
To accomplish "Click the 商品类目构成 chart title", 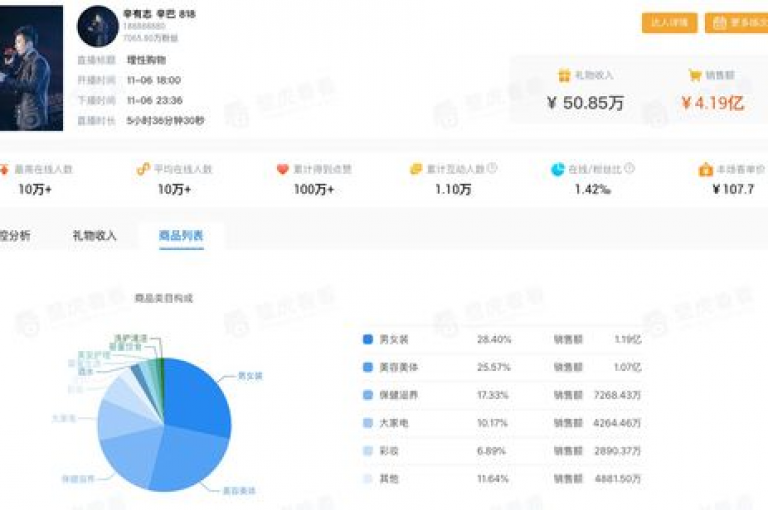I will 164,298.
